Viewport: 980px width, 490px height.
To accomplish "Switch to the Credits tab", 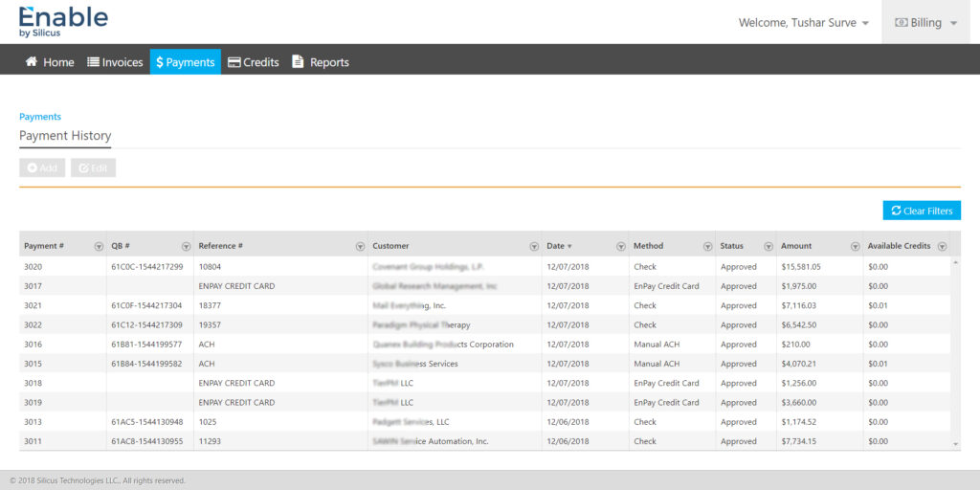I will pyautogui.click(x=253, y=62).
